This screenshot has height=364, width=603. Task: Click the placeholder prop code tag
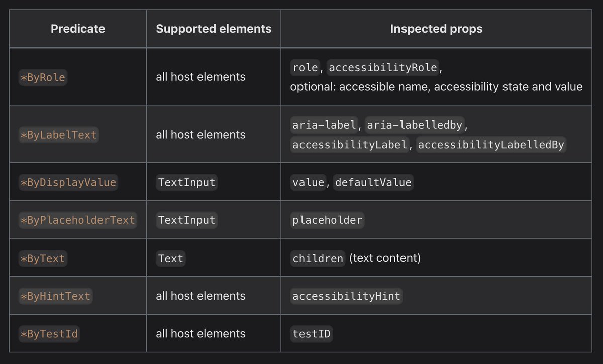pos(327,220)
